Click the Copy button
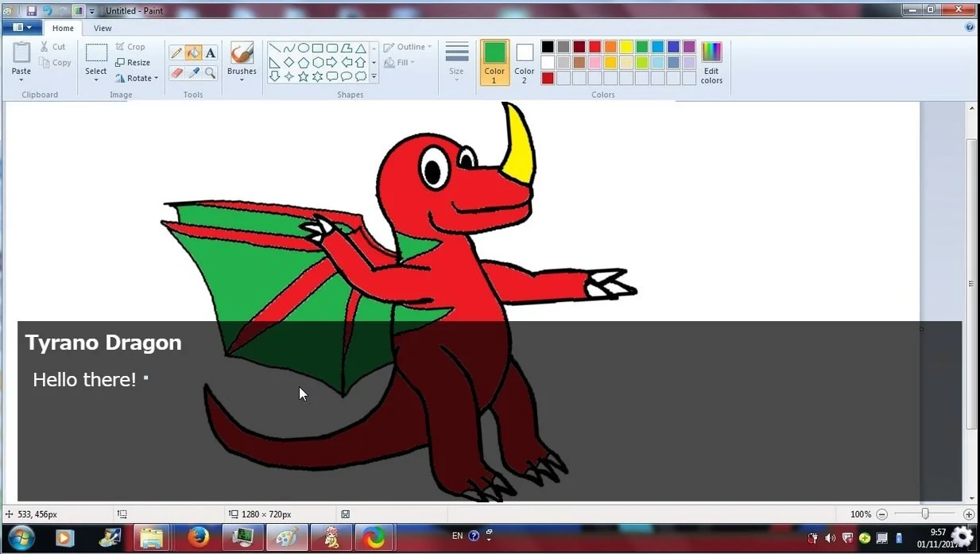The height and width of the screenshot is (554, 980). [x=55, y=63]
